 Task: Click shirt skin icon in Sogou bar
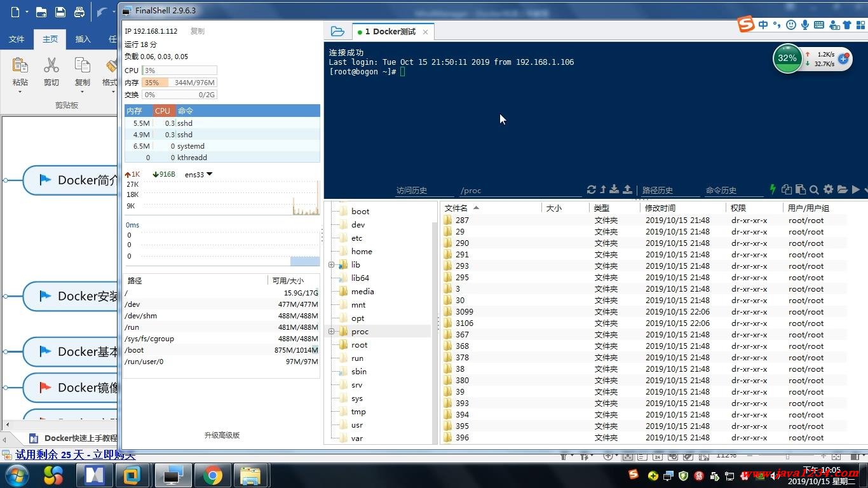[846, 25]
